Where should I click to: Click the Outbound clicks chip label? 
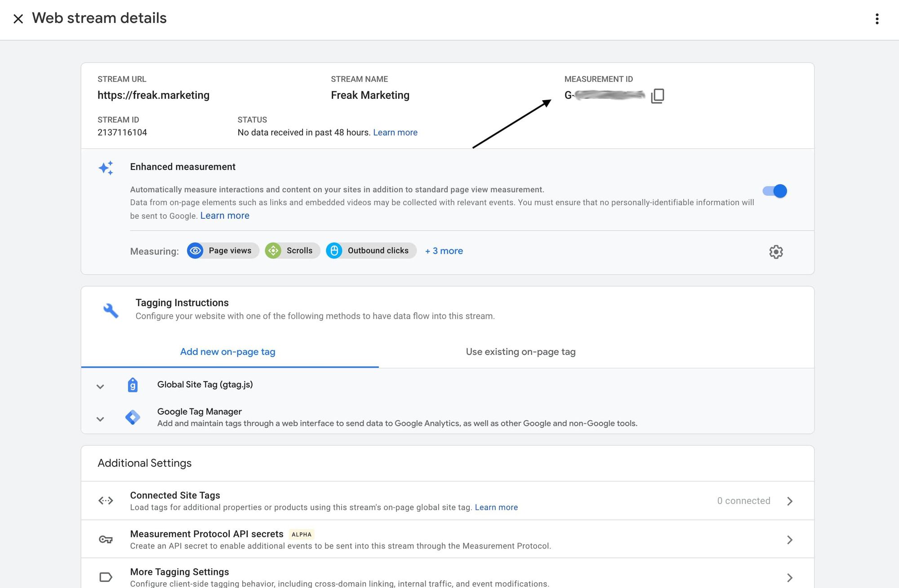[x=378, y=251]
